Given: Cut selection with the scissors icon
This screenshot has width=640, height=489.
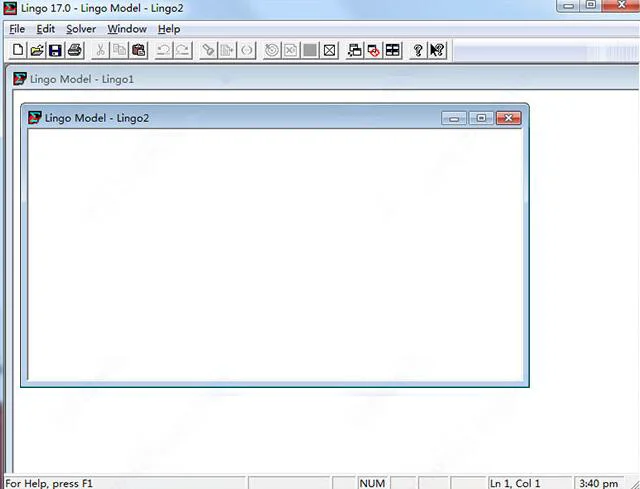Looking at the screenshot, I should (100, 50).
